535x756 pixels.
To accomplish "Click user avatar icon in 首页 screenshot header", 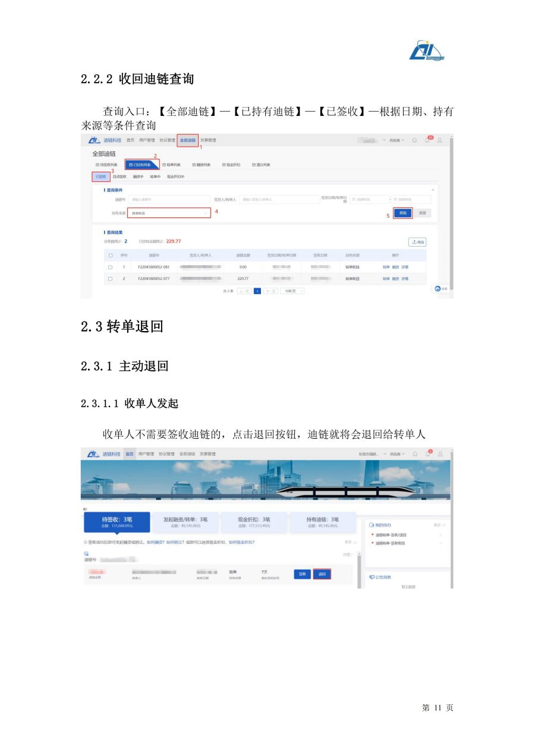I will click(x=440, y=454).
